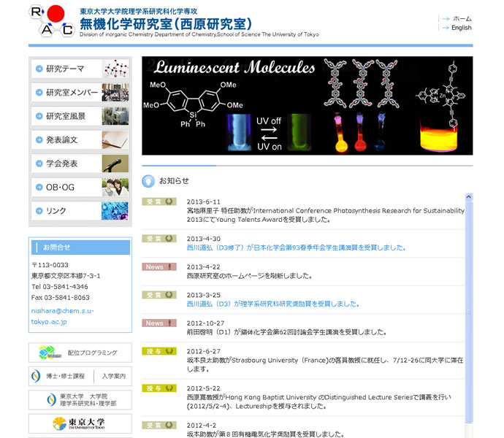
Task: Click the 2012-6-27 Strasbourg University news text
Action: 325,365
